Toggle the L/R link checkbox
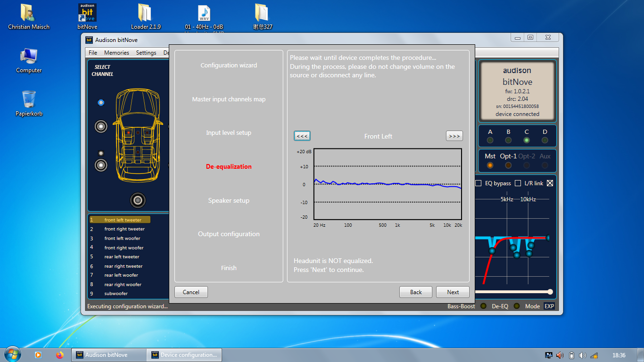 click(518, 183)
